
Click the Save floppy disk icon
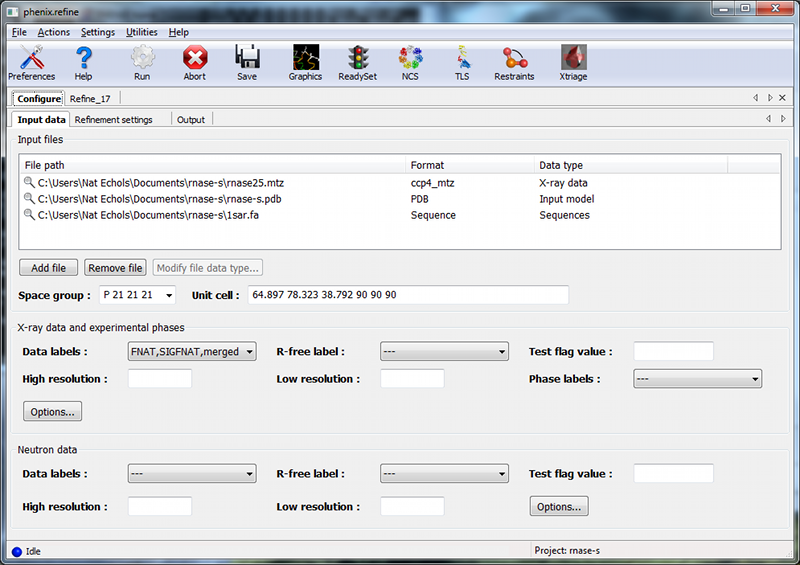[247, 62]
